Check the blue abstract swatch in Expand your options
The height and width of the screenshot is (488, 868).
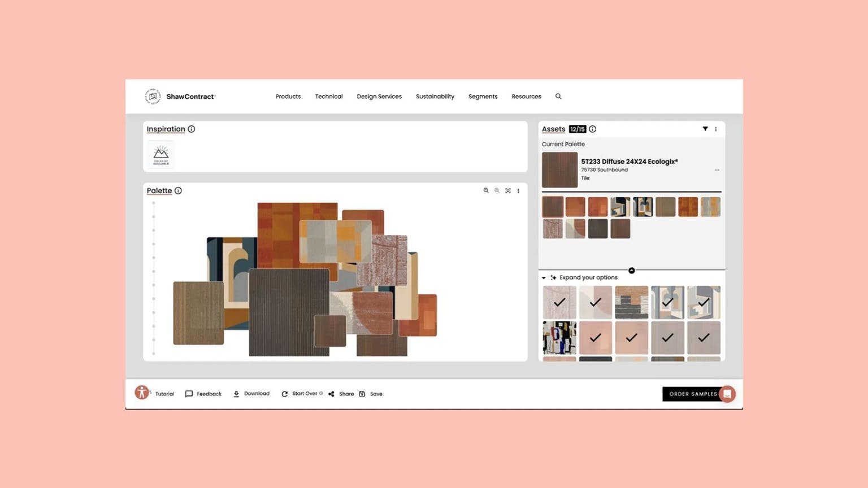[559, 337]
